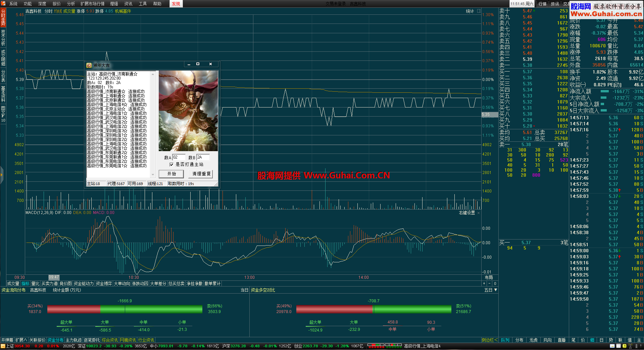Viewport: 644px width, 350px height.
Task: Click the dialog's monkey title icon
Action: click(x=89, y=65)
